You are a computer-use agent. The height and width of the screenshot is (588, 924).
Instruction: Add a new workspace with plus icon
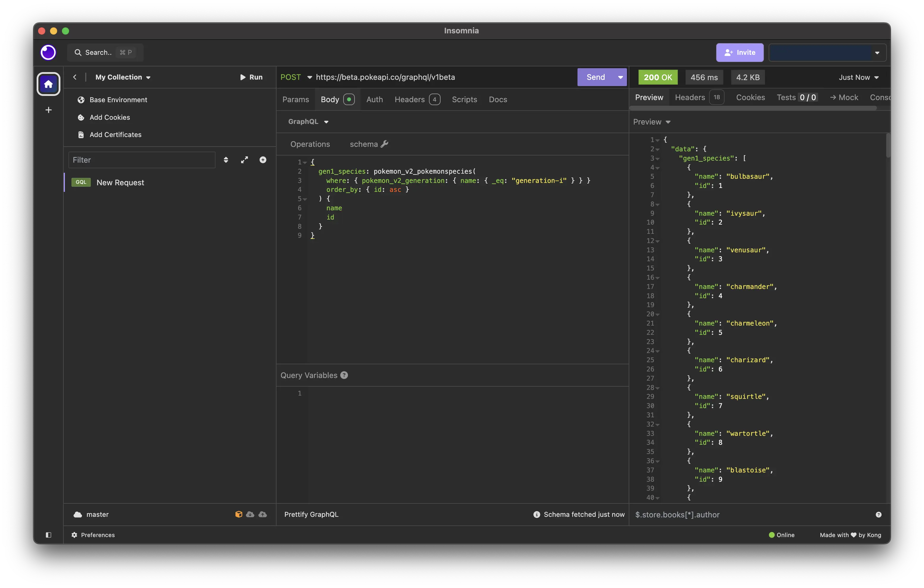pos(48,110)
